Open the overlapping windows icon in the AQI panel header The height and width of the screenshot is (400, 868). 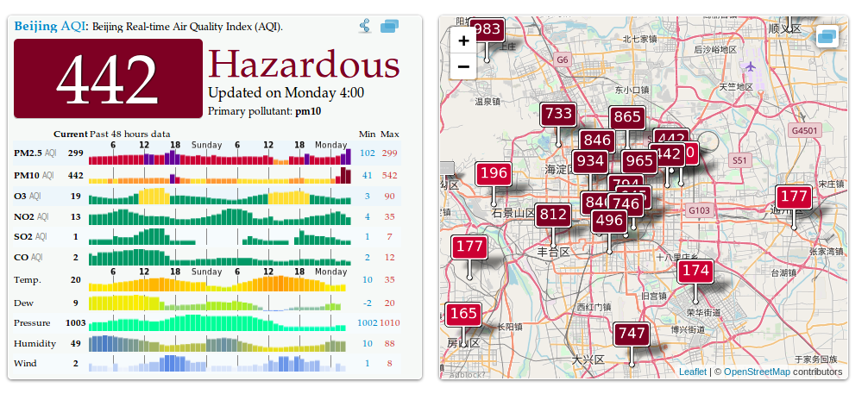pyautogui.click(x=390, y=26)
